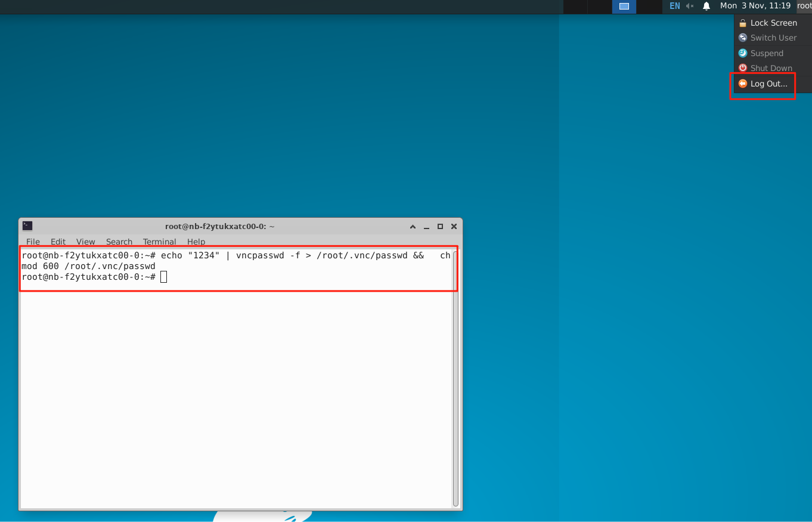
Task: Open the Help menu
Action: pos(196,242)
